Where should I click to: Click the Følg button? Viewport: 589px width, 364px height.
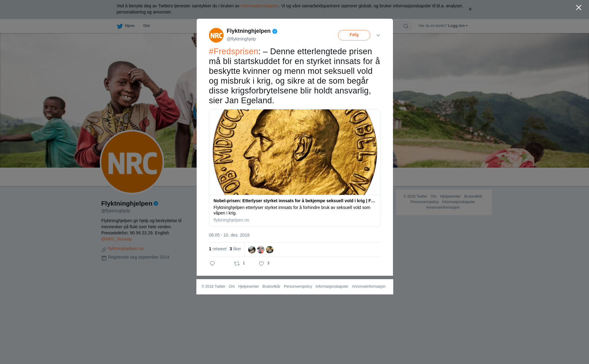354,35
